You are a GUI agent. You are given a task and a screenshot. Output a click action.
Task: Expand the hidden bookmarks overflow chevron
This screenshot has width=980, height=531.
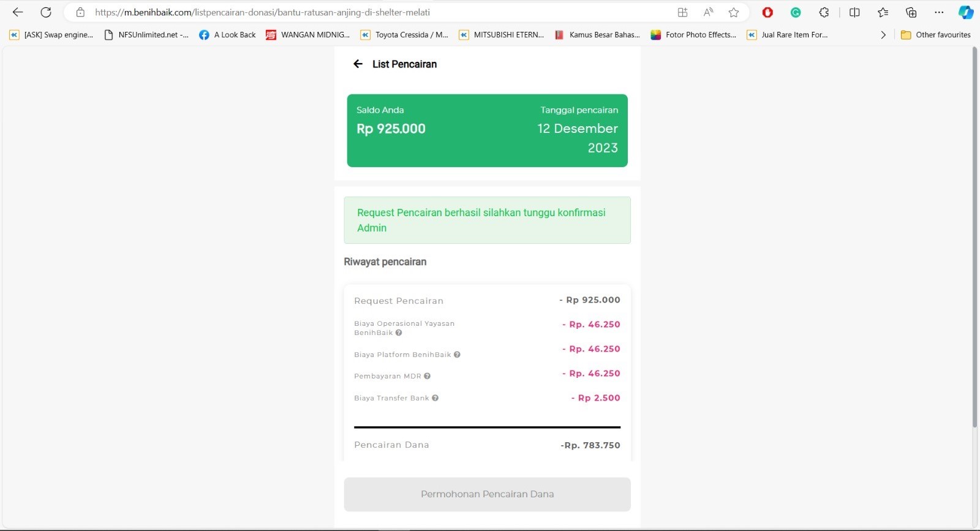coord(883,35)
